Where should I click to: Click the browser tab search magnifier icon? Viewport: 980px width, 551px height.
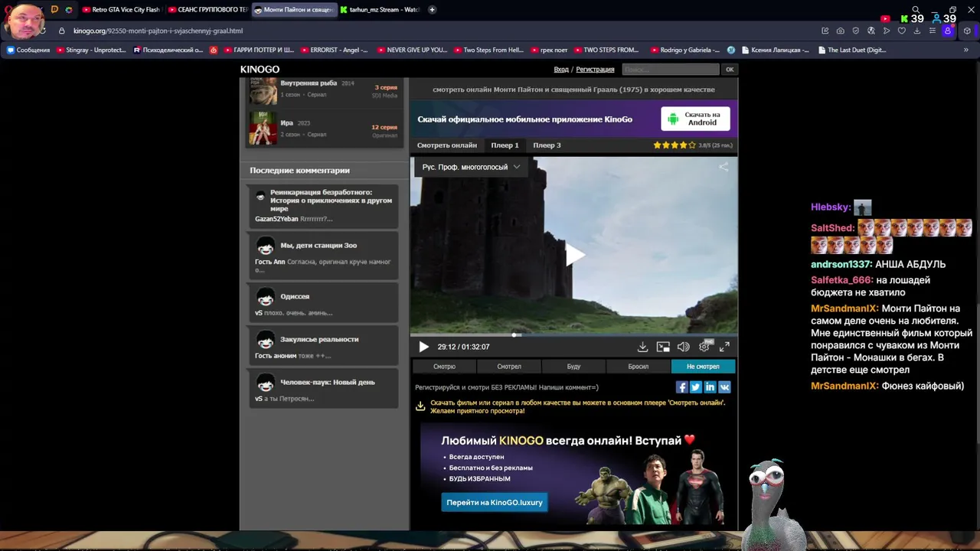pos(916,10)
